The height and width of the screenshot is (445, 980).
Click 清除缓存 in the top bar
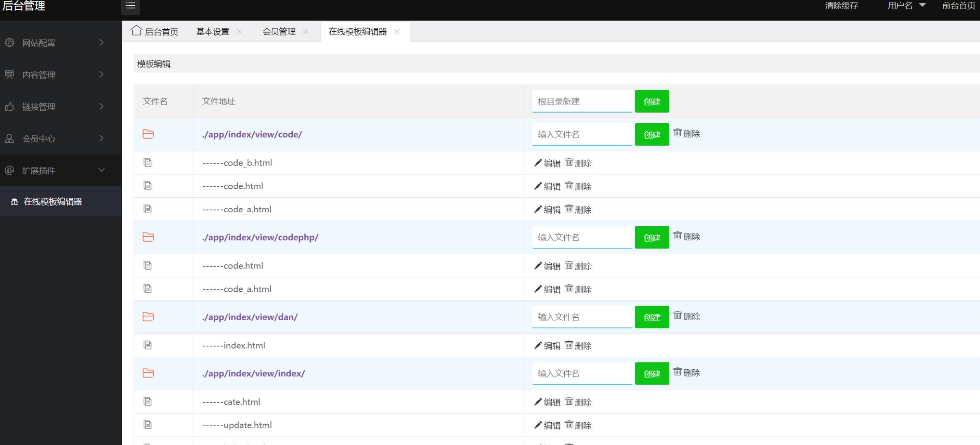pyautogui.click(x=842, y=6)
